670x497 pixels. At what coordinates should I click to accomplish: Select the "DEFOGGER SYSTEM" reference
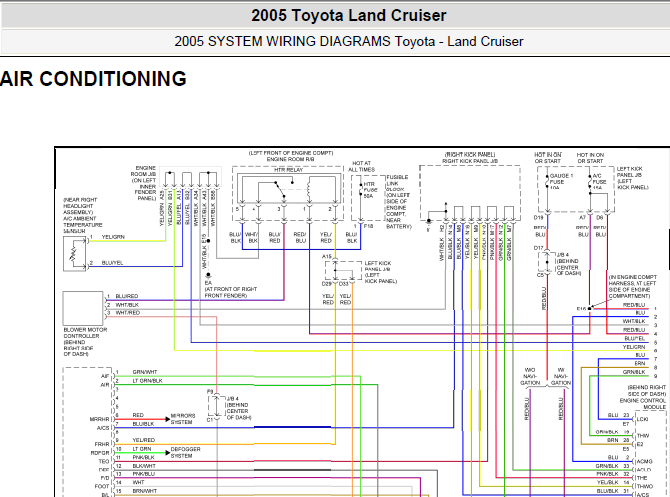pos(185,453)
